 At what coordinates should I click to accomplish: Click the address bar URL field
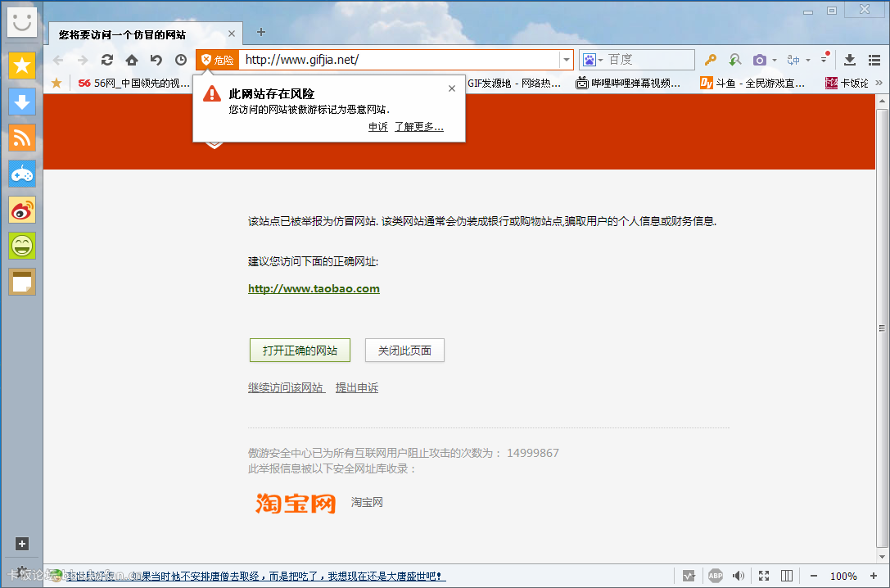pos(400,60)
